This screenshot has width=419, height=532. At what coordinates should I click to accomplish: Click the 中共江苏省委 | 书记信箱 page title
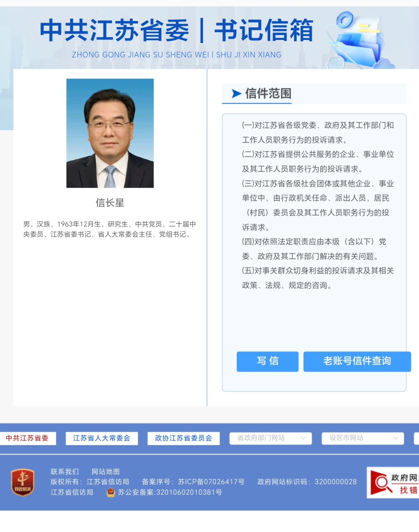[x=177, y=30]
